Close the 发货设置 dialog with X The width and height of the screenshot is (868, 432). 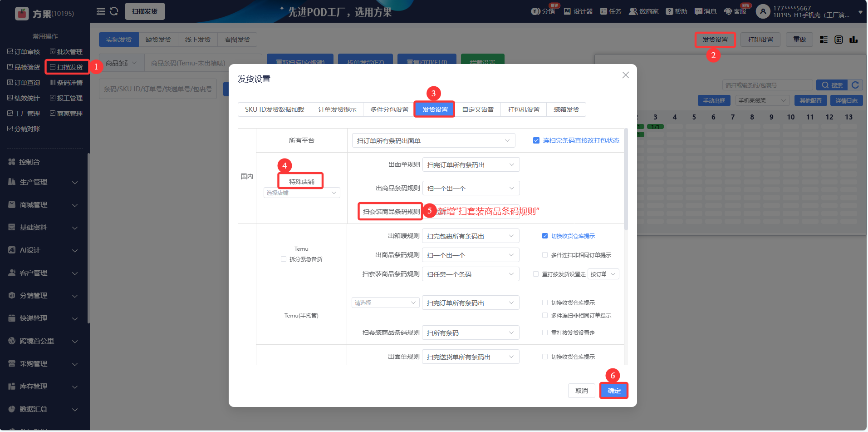[626, 75]
